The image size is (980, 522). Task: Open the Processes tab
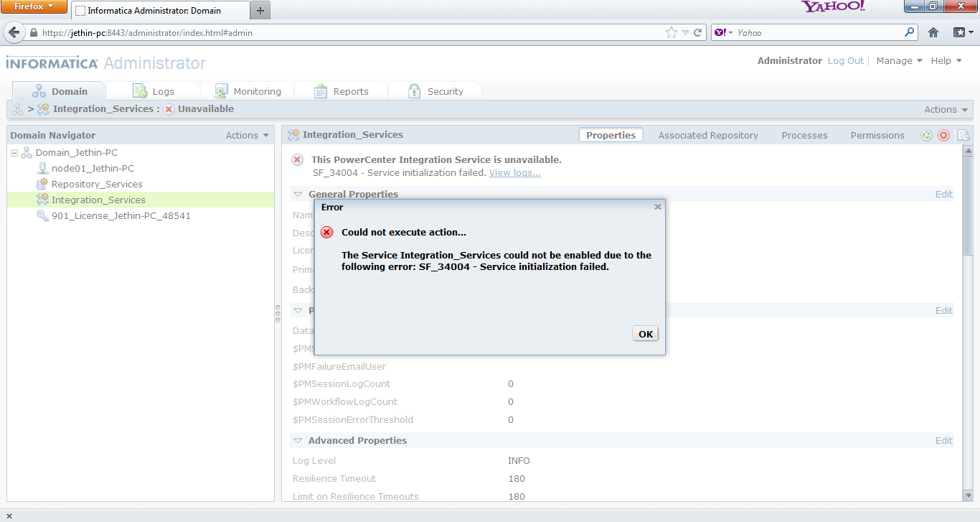804,135
